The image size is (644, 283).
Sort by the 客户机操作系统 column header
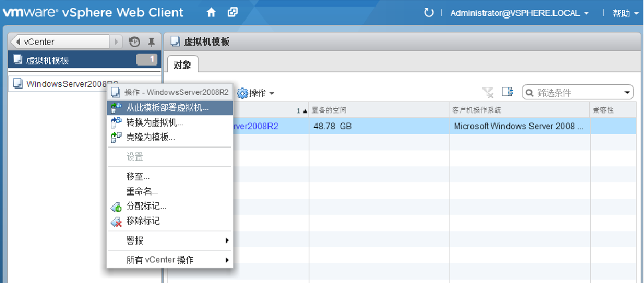[520, 110]
